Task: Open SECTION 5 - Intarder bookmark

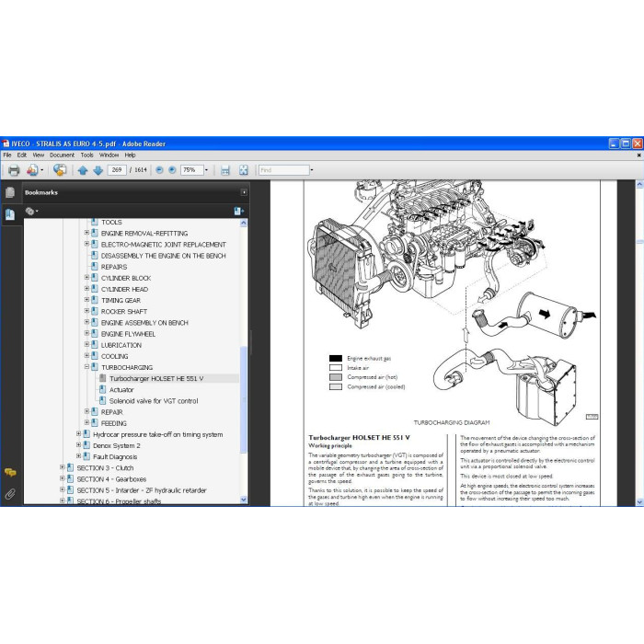Action: tap(142, 490)
